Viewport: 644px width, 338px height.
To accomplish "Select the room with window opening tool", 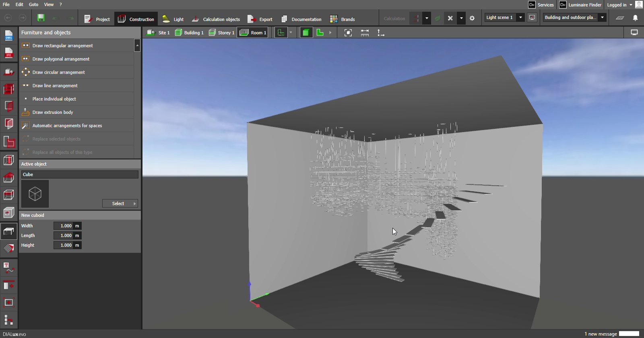I will pyautogui.click(x=8, y=212).
